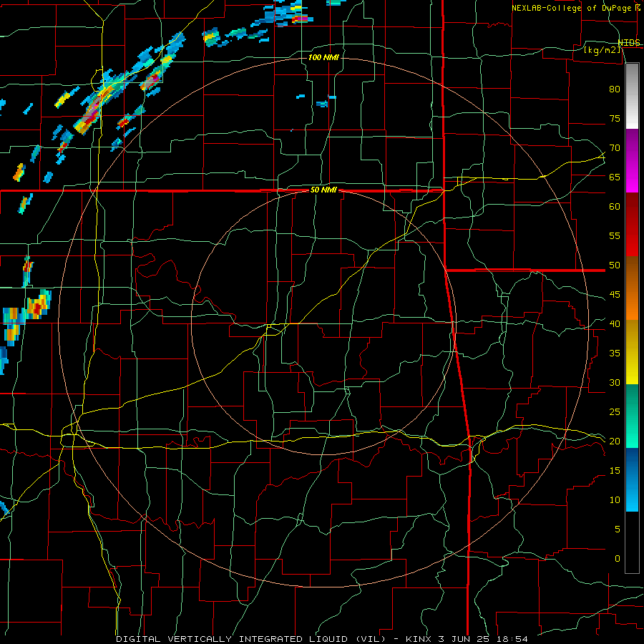Click the "30" value on the scale
This screenshot has height=644, width=644.
[x=615, y=382]
